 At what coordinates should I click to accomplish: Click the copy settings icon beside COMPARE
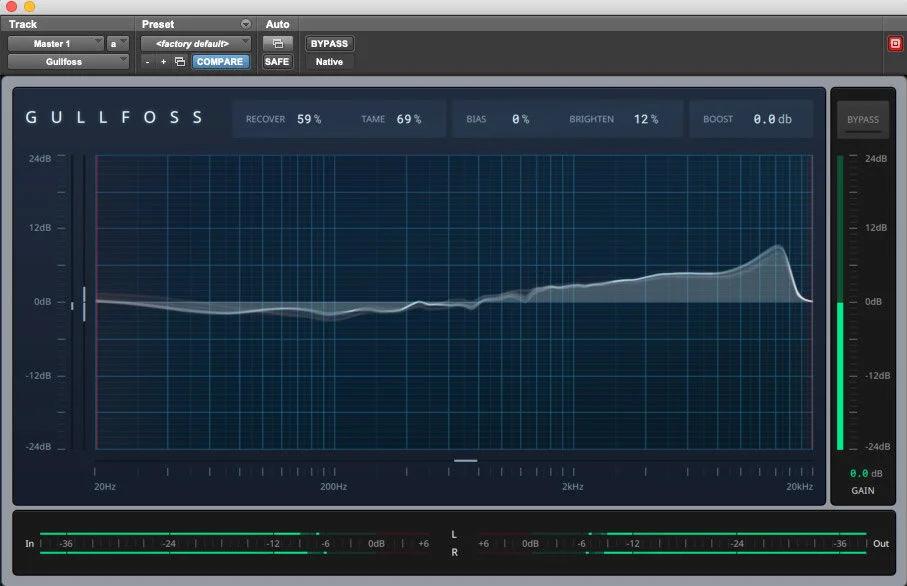click(180, 61)
